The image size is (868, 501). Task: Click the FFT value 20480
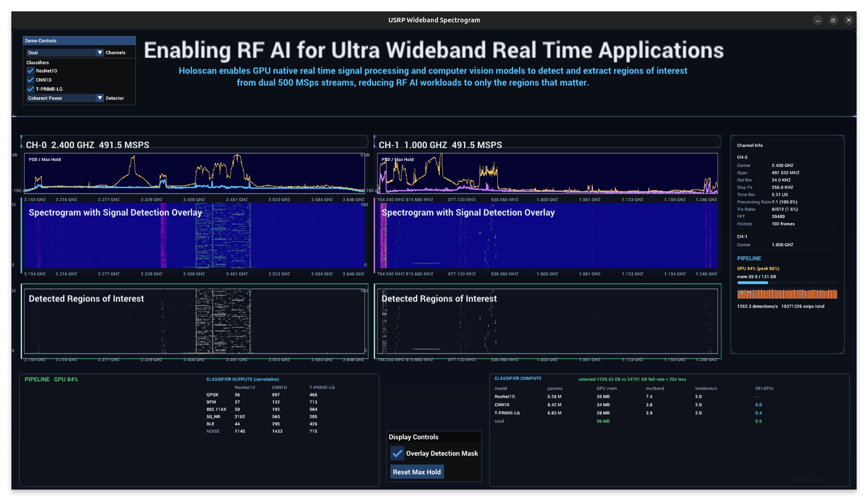(778, 217)
